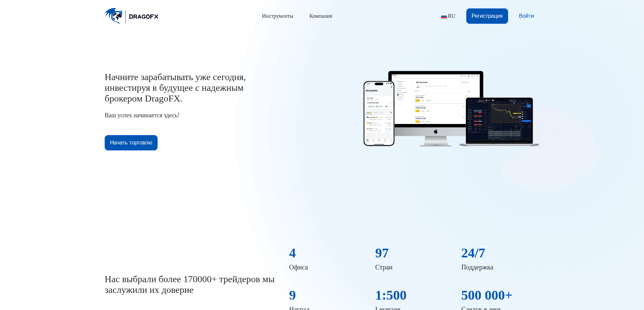Click the notification bell on the phone mockup
The height and width of the screenshot is (310, 644).
tap(391, 87)
